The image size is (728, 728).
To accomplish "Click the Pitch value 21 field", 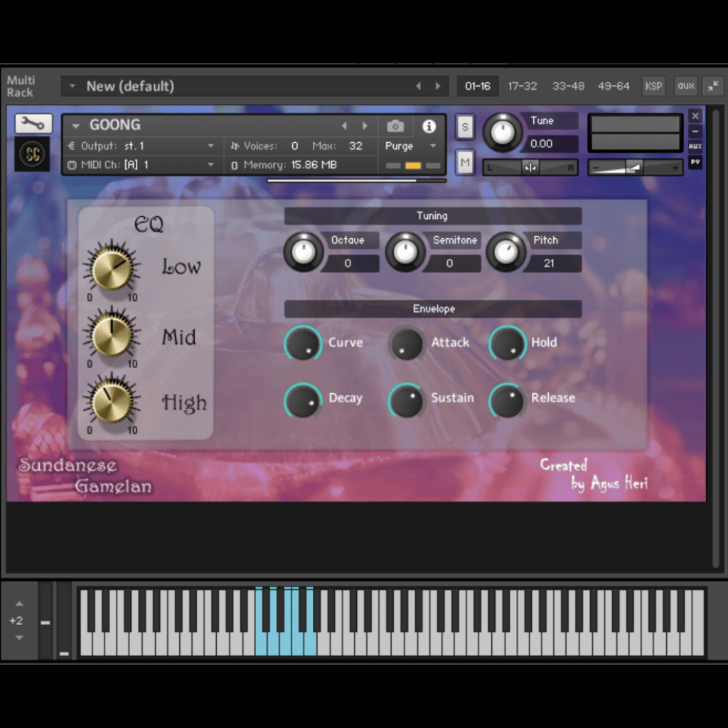I will [x=552, y=263].
